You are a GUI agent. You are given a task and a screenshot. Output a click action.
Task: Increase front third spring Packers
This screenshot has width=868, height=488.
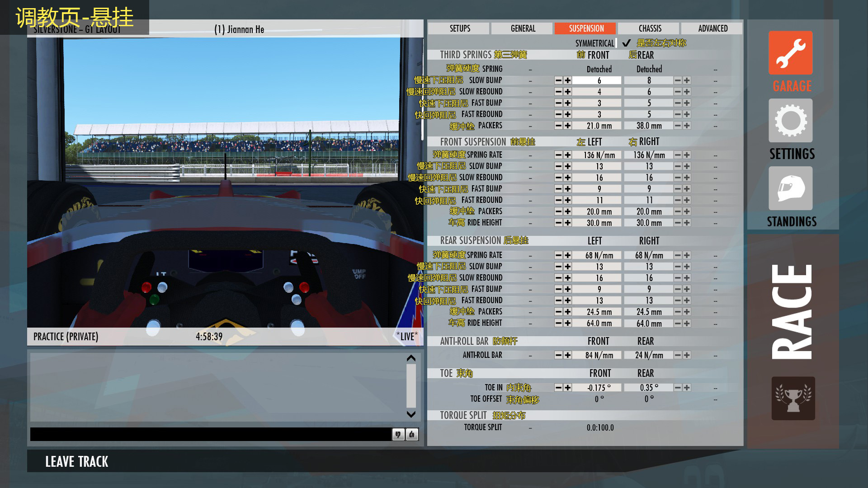[x=568, y=126]
